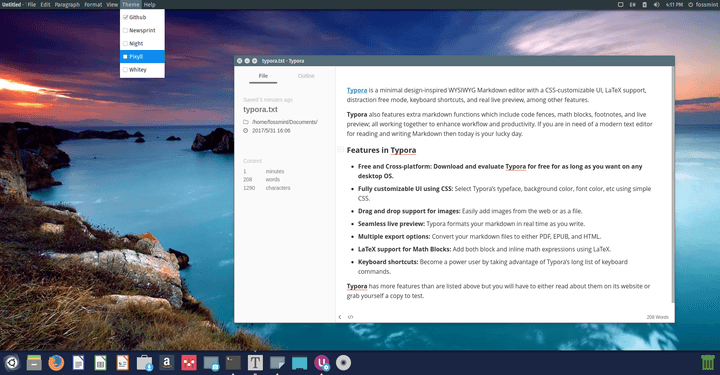
Task: Switch to the Outline sidebar tab
Action: coord(306,76)
